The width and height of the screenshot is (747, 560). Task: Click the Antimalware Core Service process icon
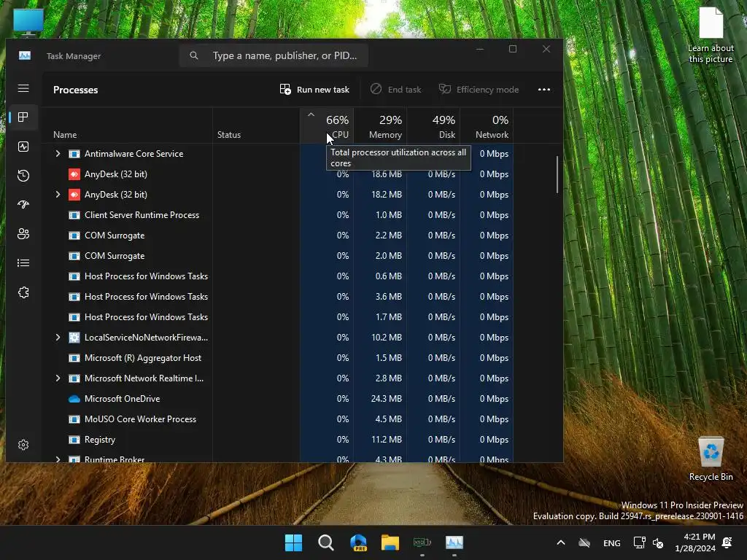[x=74, y=154]
